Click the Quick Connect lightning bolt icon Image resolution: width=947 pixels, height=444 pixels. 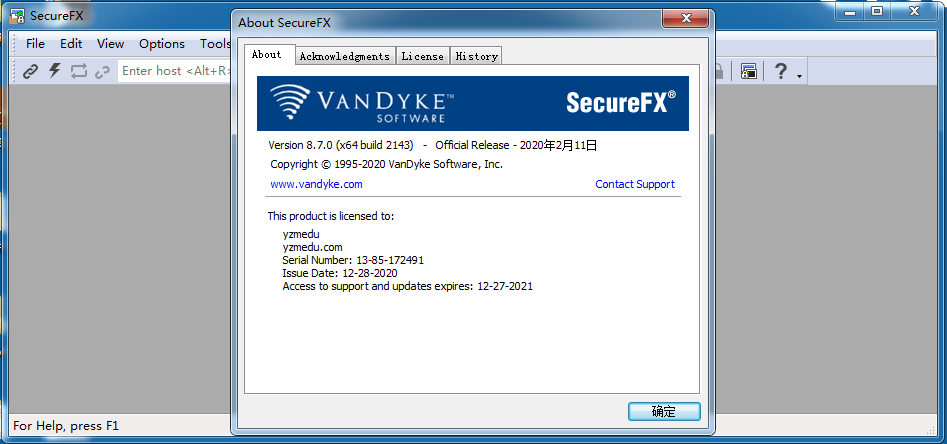tap(55, 71)
